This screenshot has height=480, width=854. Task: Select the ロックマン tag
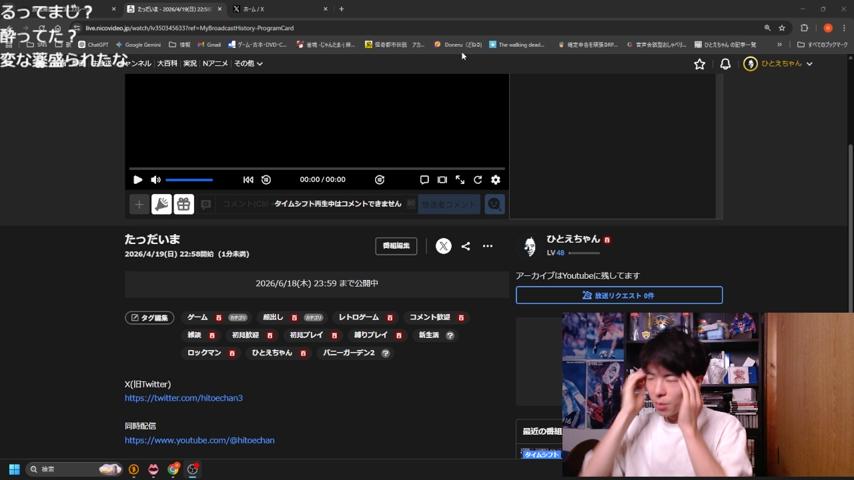pyautogui.click(x=204, y=353)
